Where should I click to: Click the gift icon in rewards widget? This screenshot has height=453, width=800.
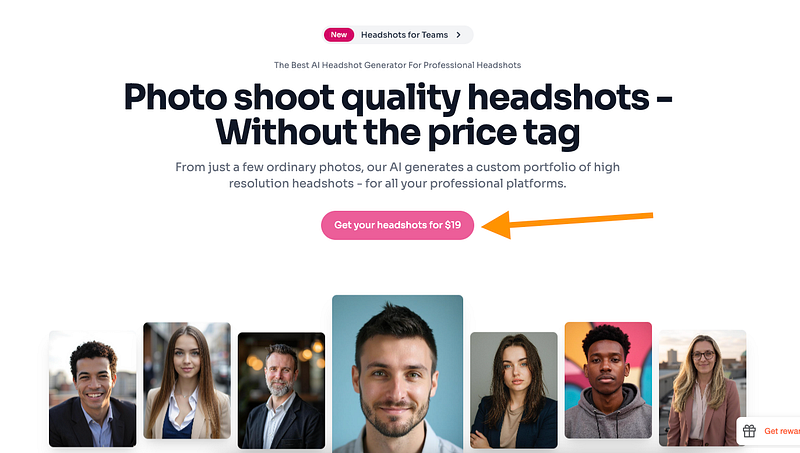pyautogui.click(x=749, y=431)
